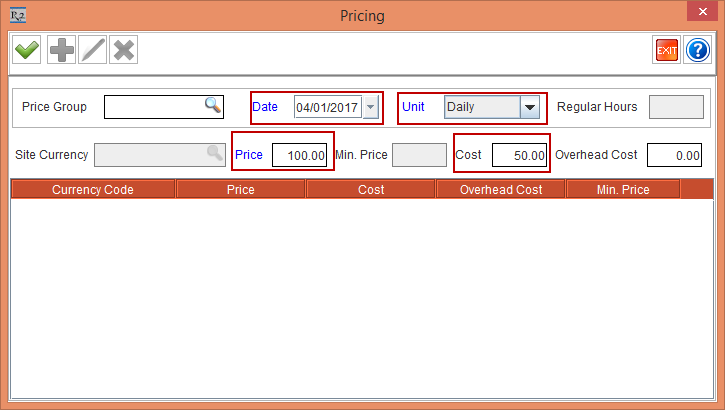
Task: Click the green checkmark save icon
Action: pos(26,50)
